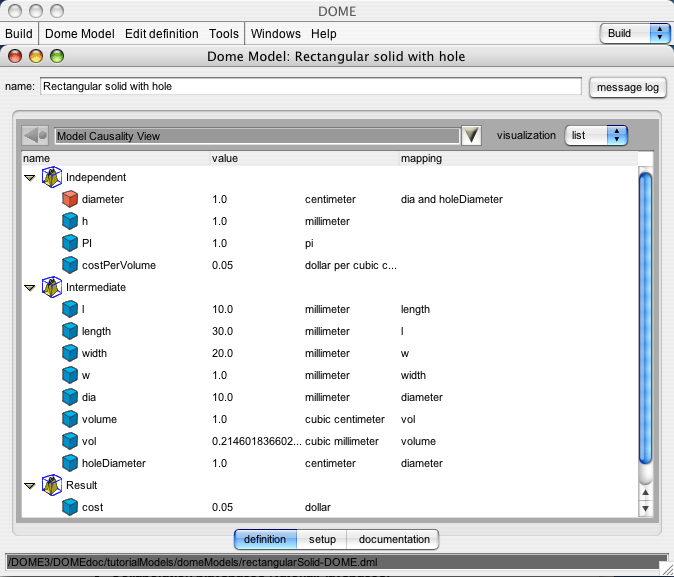Open the Help menu
The width and height of the screenshot is (674, 577).
[x=324, y=34]
